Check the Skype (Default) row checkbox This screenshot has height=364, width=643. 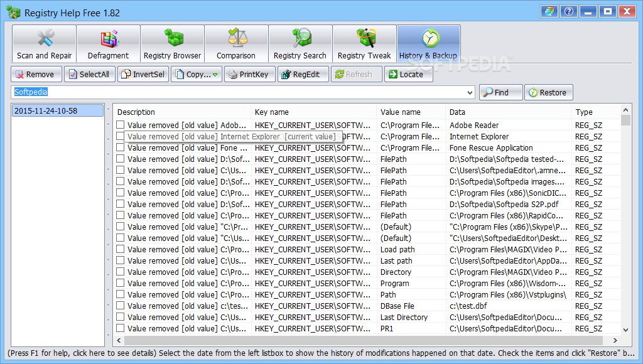120,227
